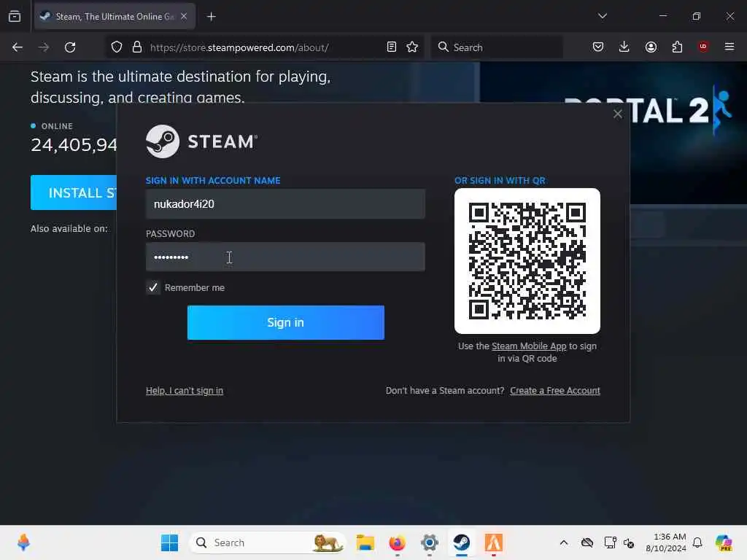The height and width of the screenshot is (560, 747).
Task: Open the Firefox downloads panel
Action: coord(624,47)
